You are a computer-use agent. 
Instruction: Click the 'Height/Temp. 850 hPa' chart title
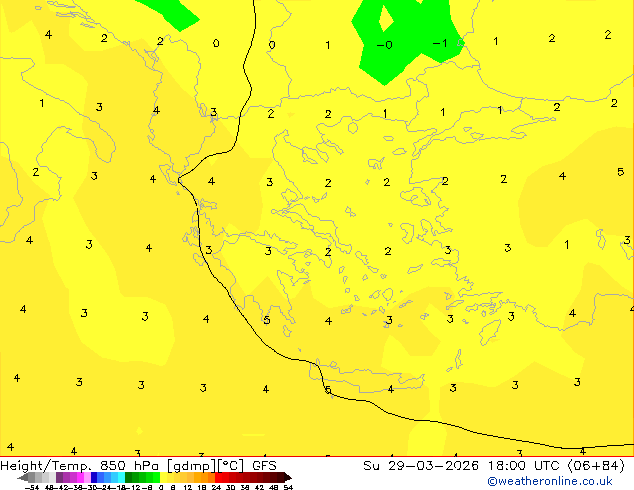click(81, 466)
